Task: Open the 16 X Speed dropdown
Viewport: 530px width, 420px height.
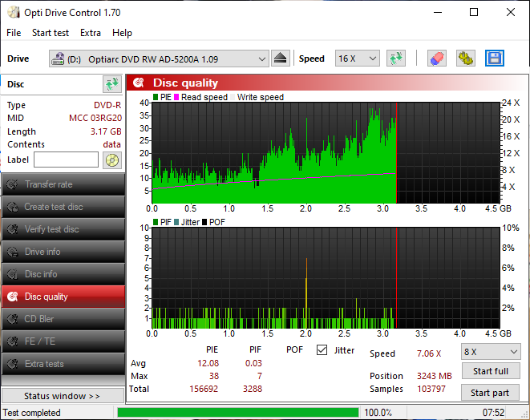Action: (x=358, y=59)
